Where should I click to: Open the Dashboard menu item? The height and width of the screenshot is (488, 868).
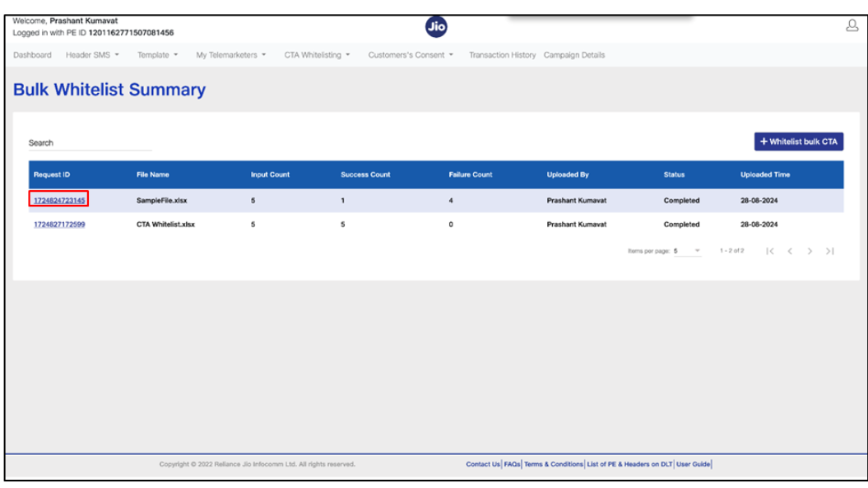(x=32, y=55)
